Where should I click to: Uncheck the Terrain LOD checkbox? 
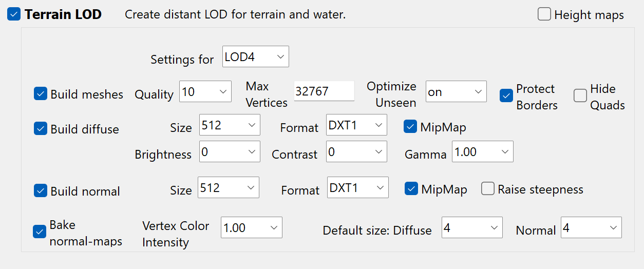14,14
